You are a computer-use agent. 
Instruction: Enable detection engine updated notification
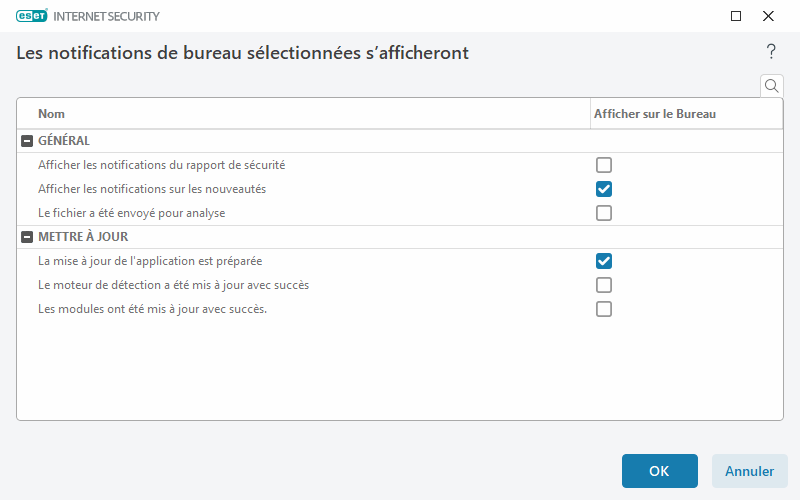tap(604, 285)
